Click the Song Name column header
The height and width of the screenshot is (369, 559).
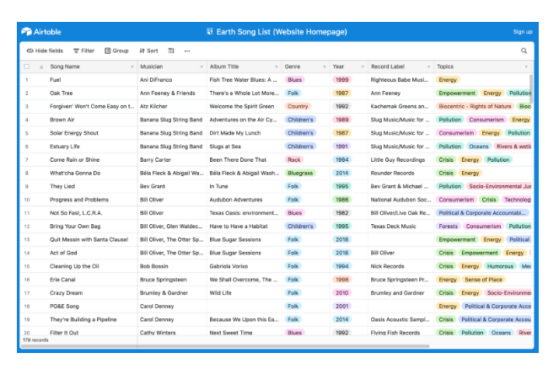point(92,67)
